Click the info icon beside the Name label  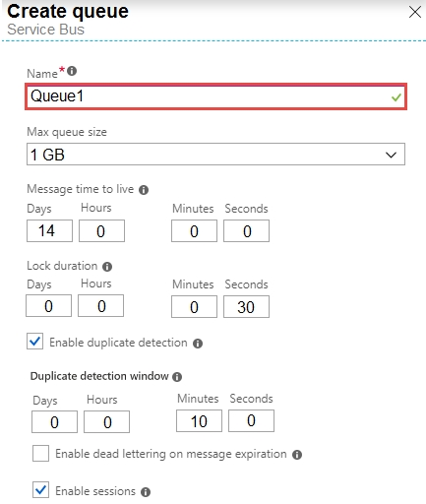click(72, 71)
